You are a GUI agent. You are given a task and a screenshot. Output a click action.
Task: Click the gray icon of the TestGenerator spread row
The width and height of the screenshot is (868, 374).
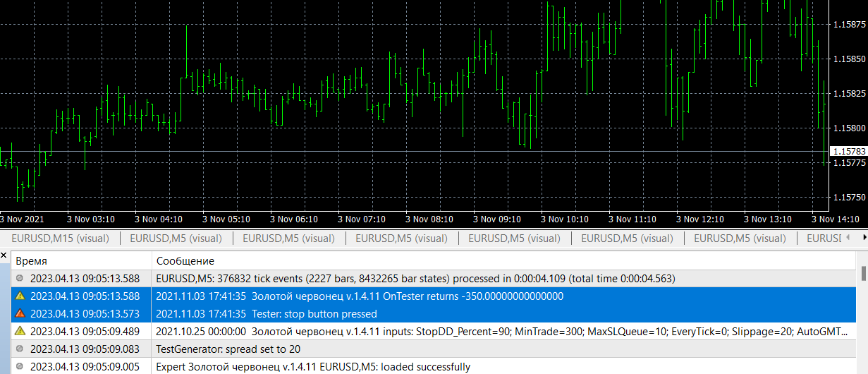(x=19, y=349)
